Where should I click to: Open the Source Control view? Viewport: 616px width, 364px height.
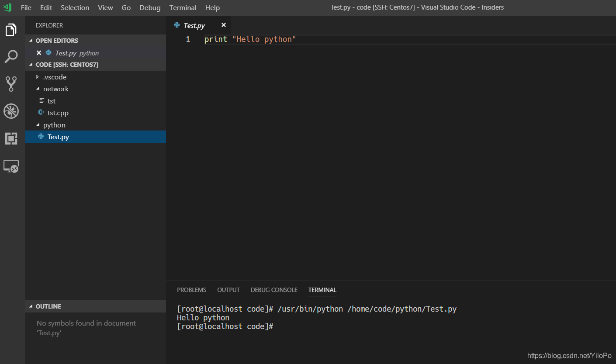pyautogui.click(x=11, y=84)
